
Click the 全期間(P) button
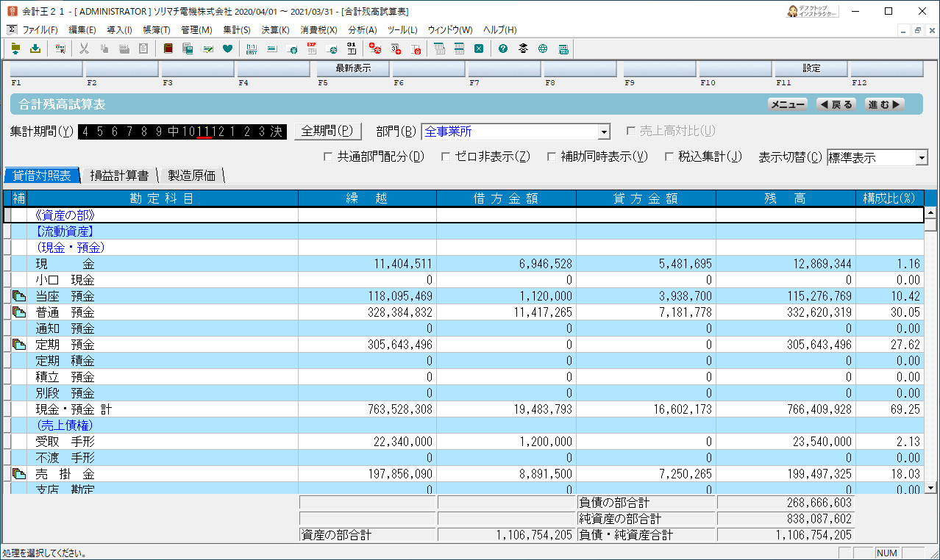[x=328, y=131]
